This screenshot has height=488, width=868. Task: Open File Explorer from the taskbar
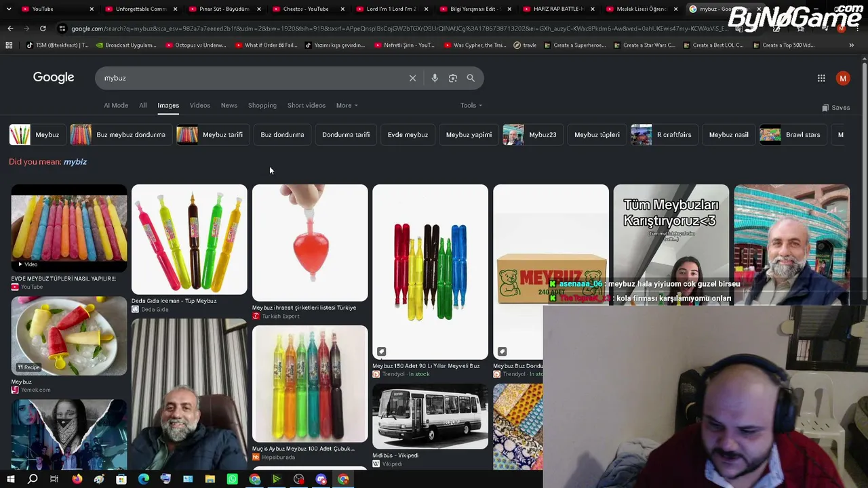(210, 479)
